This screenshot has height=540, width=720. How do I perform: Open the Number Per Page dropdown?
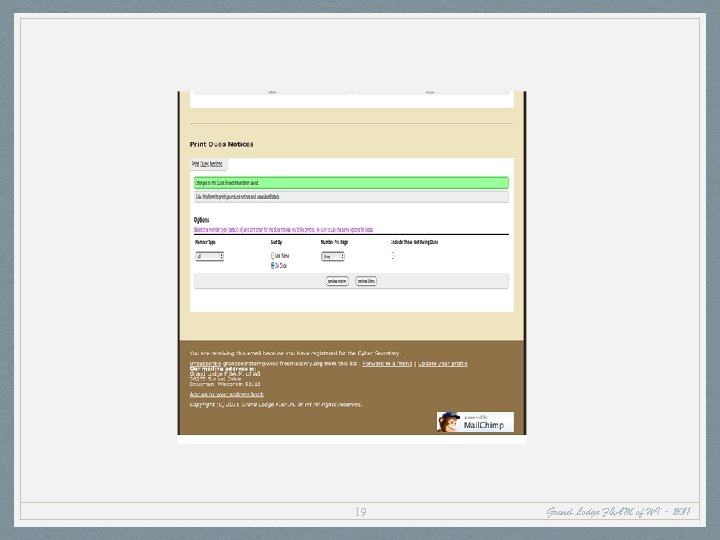pos(333,256)
